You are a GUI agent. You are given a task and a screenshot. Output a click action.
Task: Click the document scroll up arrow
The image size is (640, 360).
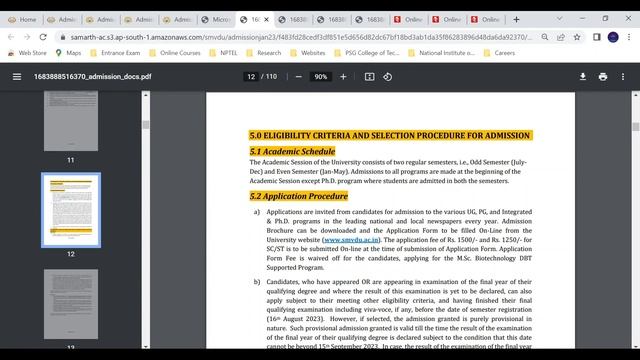(636, 95)
